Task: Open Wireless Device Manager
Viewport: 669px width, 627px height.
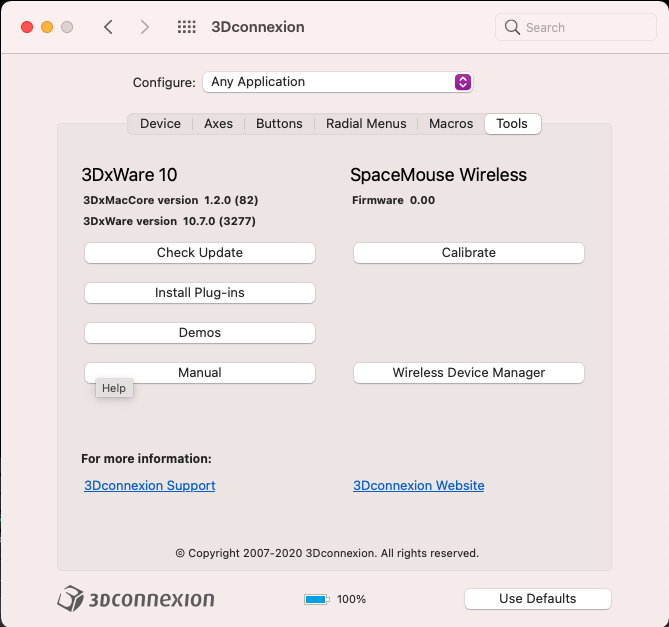Action: point(468,372)
